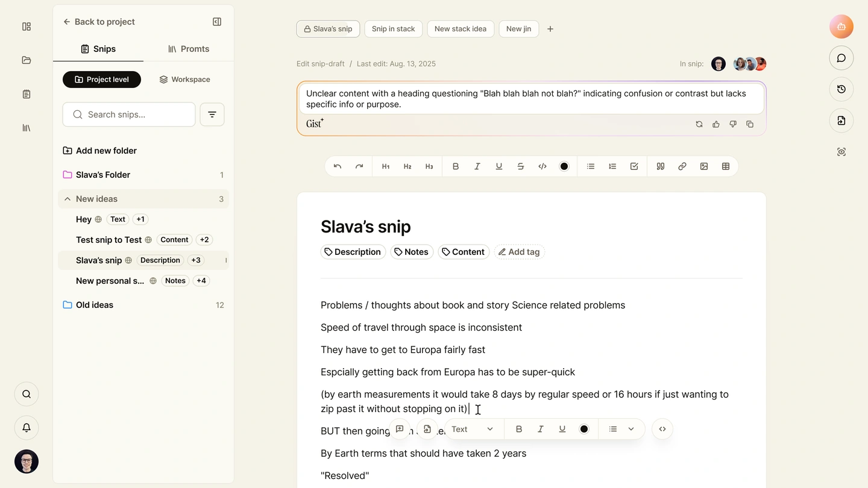Click the Add tag button
This screenshot has width=868, height=488.
tap(519, 252)
